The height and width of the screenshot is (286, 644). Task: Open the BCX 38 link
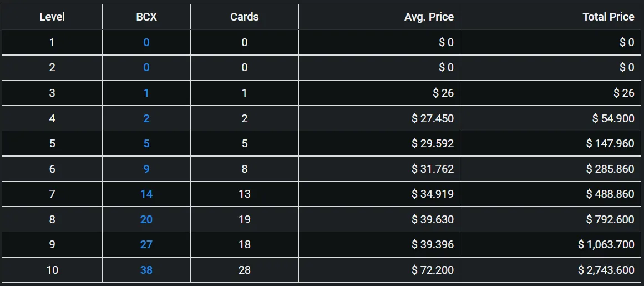(146, 270)
